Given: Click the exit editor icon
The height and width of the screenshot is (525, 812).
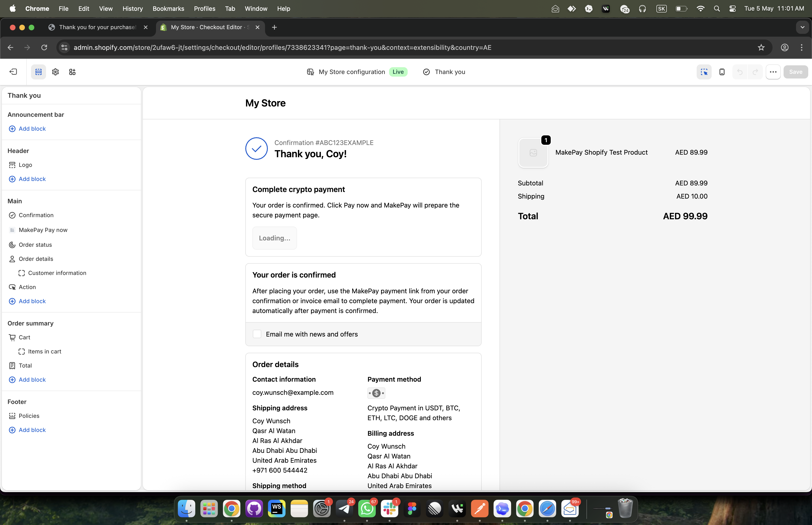Looking at the screenshot, I should pyautogui.click(x=13, y=72).
